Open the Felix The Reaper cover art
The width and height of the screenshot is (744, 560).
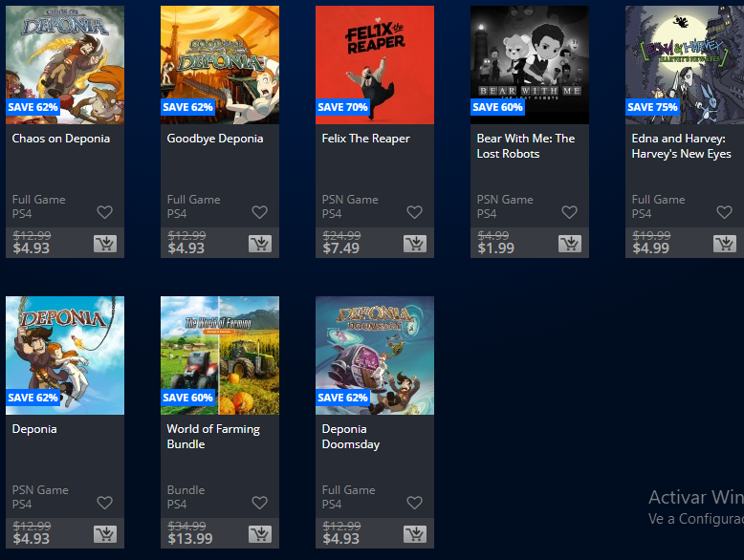(x=375, y=65)
